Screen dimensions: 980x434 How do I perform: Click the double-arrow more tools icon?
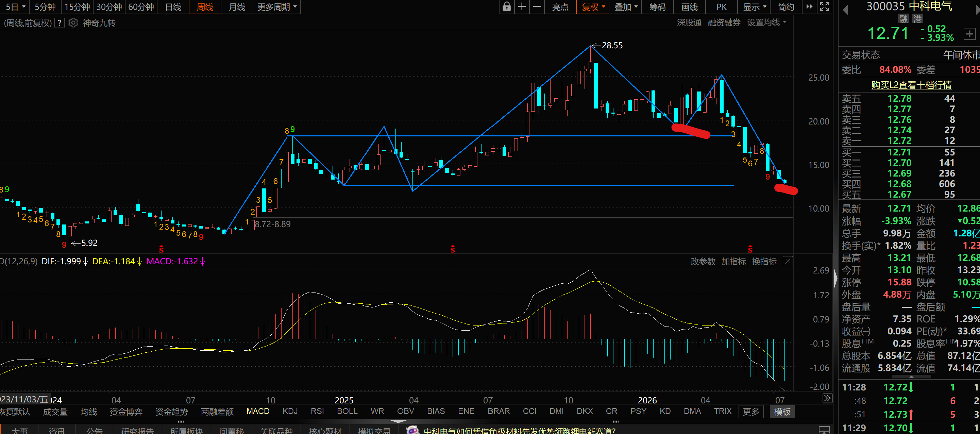coord(809,7)
